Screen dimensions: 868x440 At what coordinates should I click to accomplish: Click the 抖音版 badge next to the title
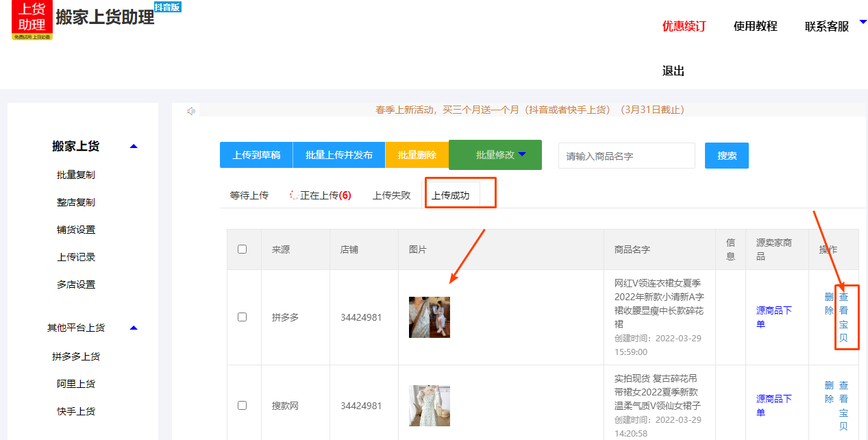pyautogui.click(x=166, y=7)
